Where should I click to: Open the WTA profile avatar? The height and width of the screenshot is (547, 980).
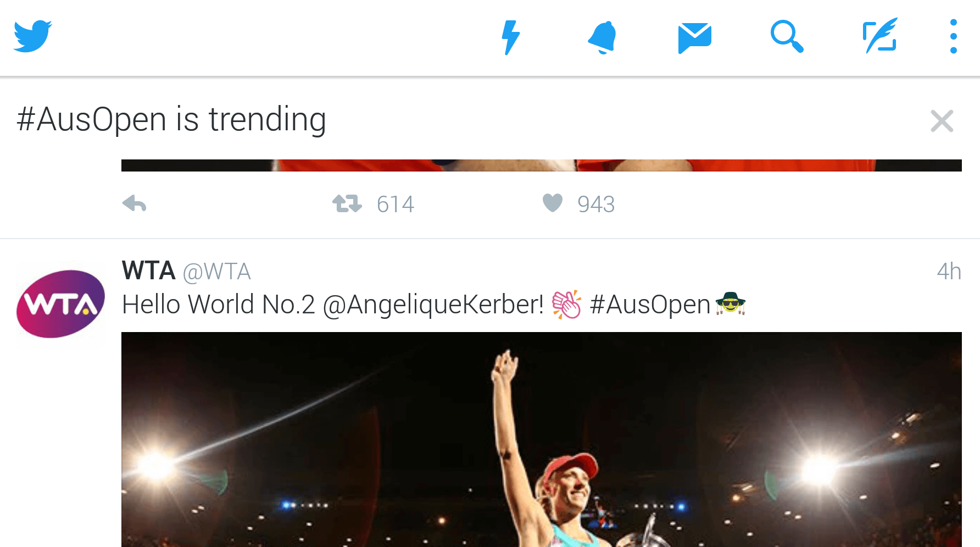click(x=60, y=304)
